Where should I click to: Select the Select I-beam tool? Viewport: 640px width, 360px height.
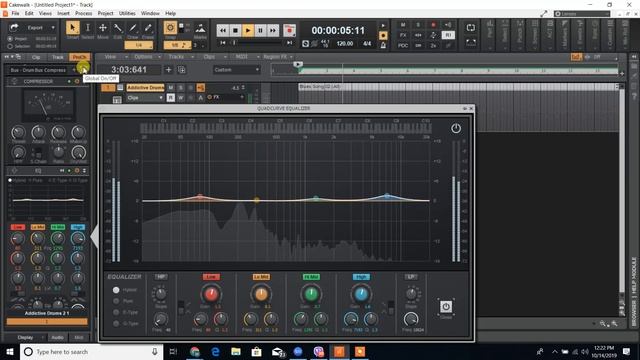pos(87,28)
